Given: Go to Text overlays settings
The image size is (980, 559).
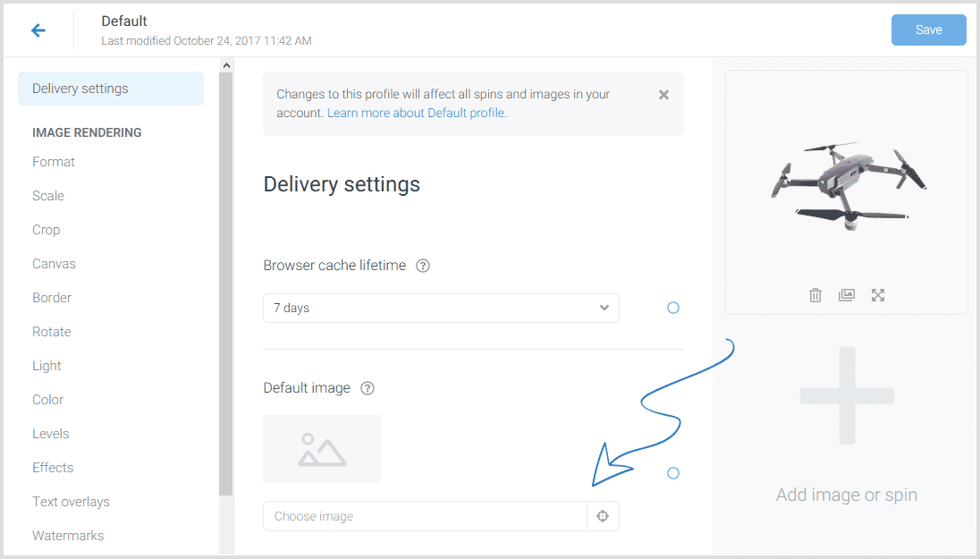Looking at the screenshot, I should click(71, 502).
